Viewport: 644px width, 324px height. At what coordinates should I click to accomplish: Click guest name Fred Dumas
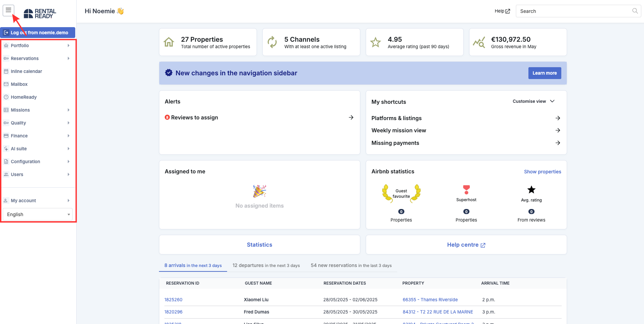pos(257,312)
